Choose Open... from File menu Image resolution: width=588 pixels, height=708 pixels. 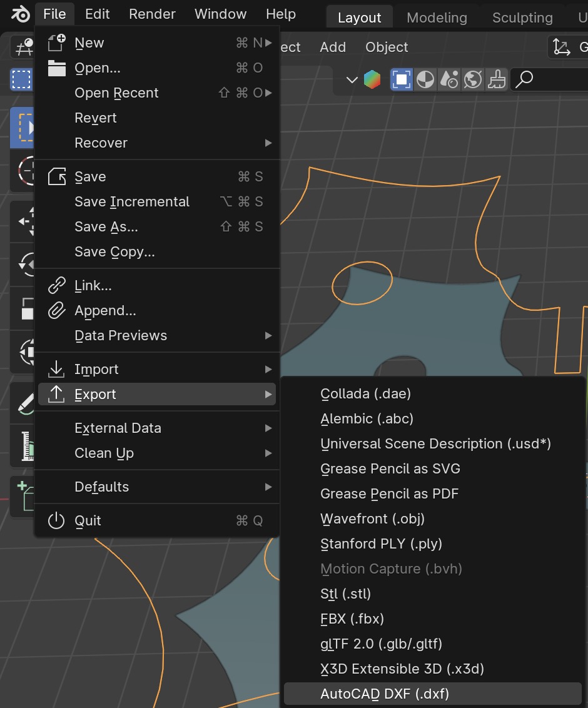coord(157,68)
